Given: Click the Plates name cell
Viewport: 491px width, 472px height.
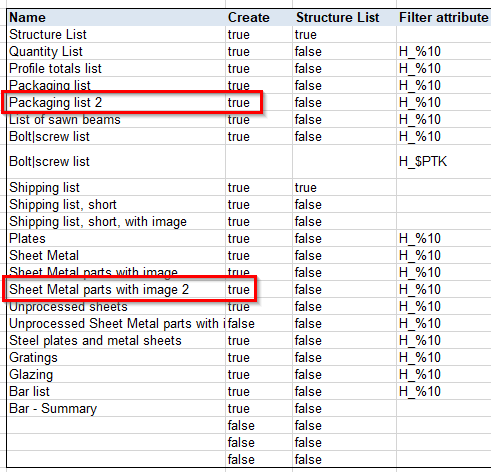Looking at the screenshot, I should coord(116,238).
